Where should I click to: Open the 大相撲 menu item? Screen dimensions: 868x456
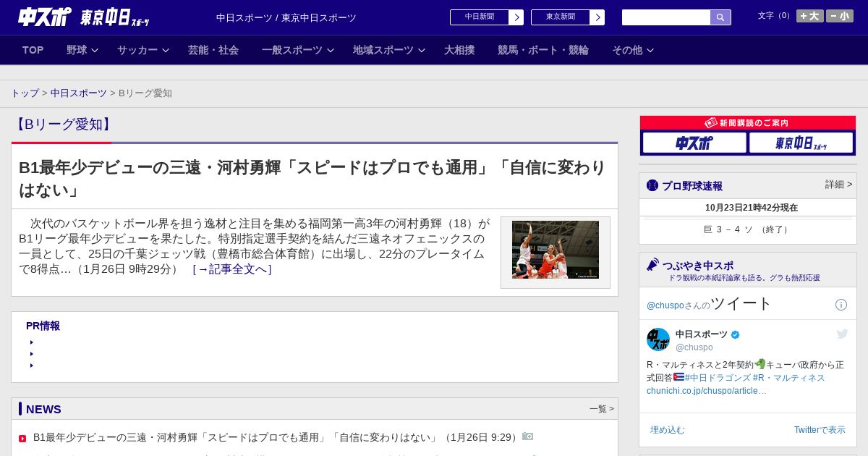tap(459, 50)
